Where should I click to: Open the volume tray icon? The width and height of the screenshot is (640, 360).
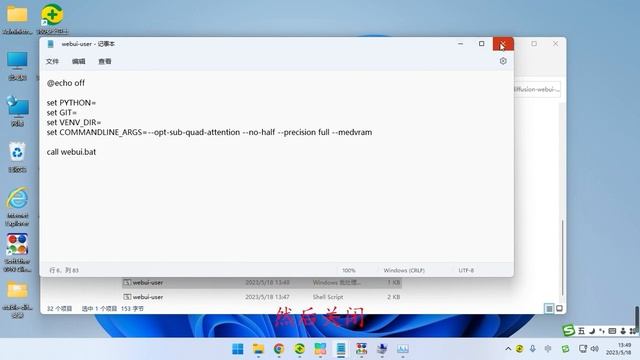(x=595, y=349)
